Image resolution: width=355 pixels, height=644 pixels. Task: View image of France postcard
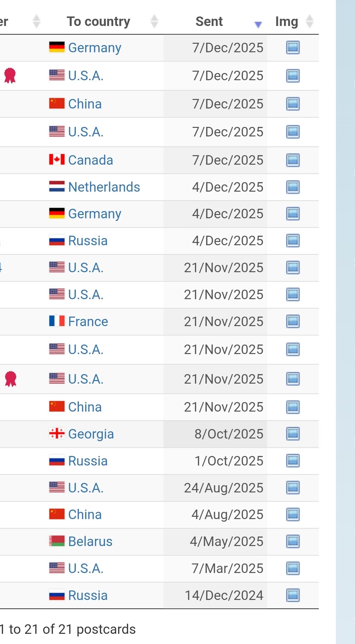tap(293, 322)
